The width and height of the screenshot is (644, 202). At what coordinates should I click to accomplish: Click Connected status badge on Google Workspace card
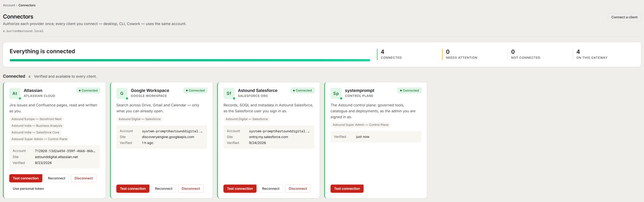coord(195,90)
